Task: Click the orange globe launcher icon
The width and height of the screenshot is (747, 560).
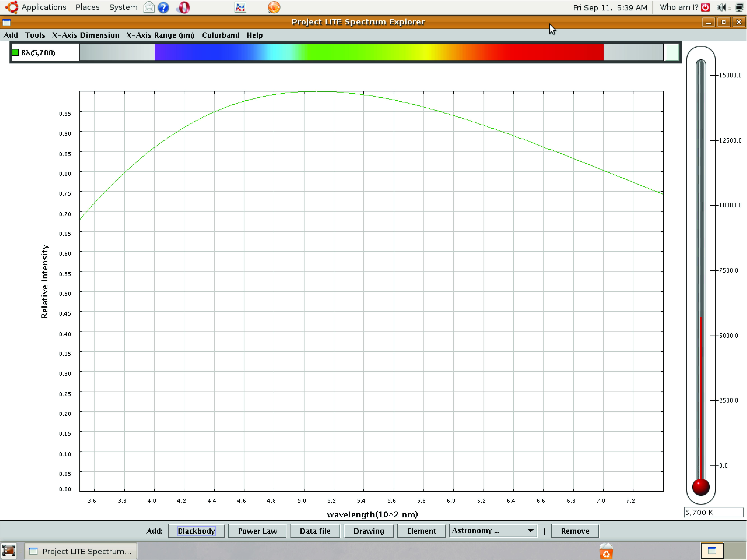Action: click(274, 7)
